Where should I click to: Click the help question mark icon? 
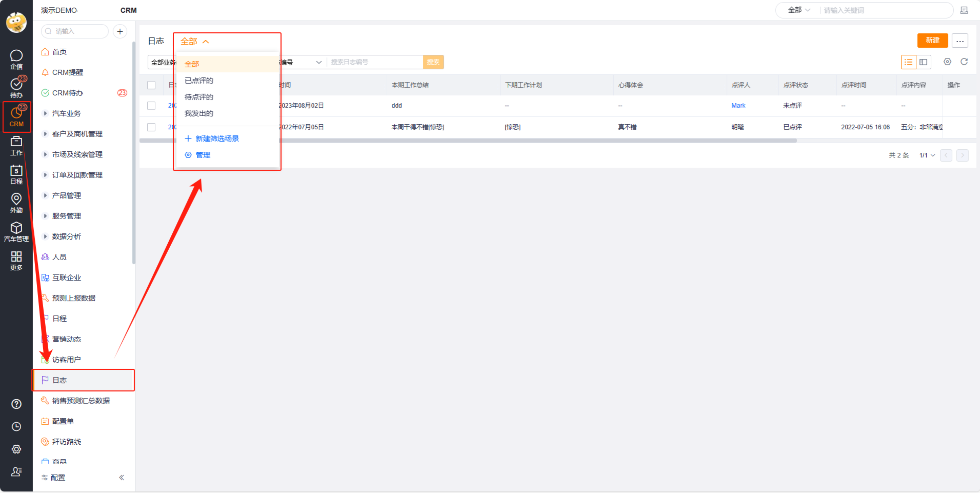(x=16, y=404)
